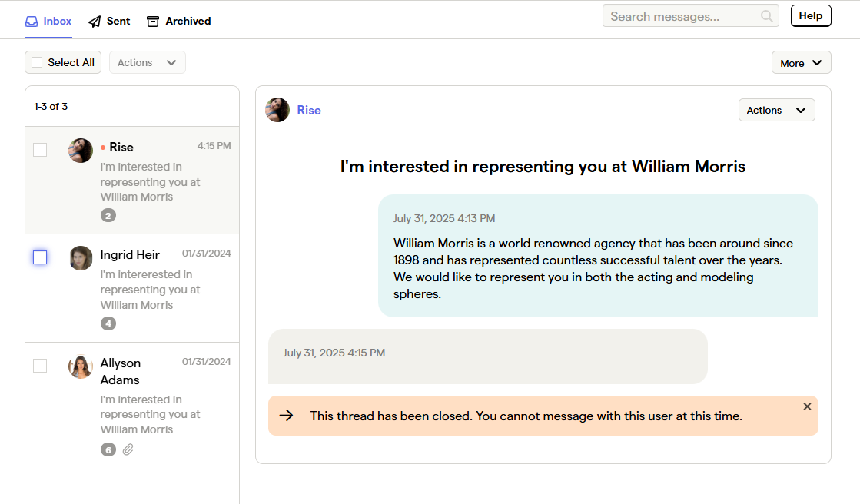Expand the thread Actions dropdown
860x504 pixels.
[777, 110]
